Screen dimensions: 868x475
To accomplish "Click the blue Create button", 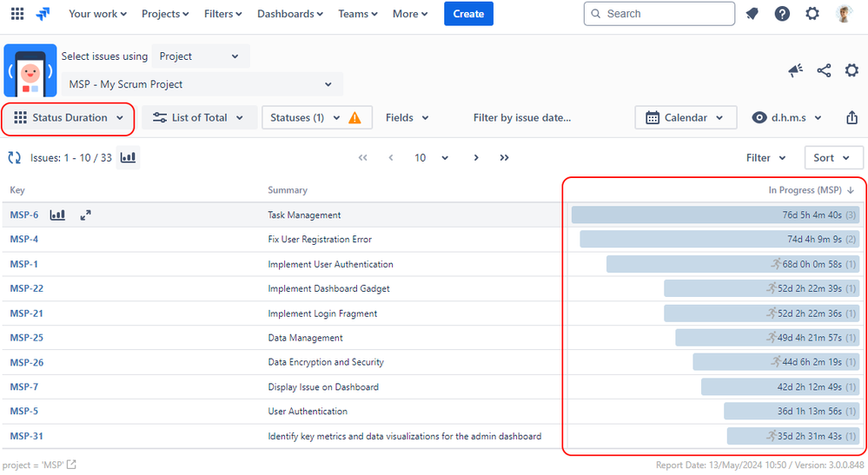I will click(468, 14).
